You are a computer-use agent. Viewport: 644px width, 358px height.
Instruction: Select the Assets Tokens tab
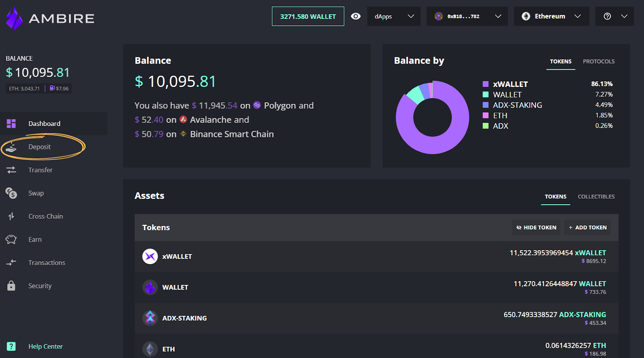pos(555,197)
